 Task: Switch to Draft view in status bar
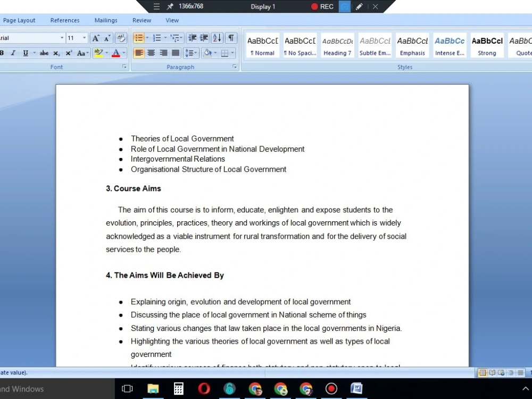520,373
